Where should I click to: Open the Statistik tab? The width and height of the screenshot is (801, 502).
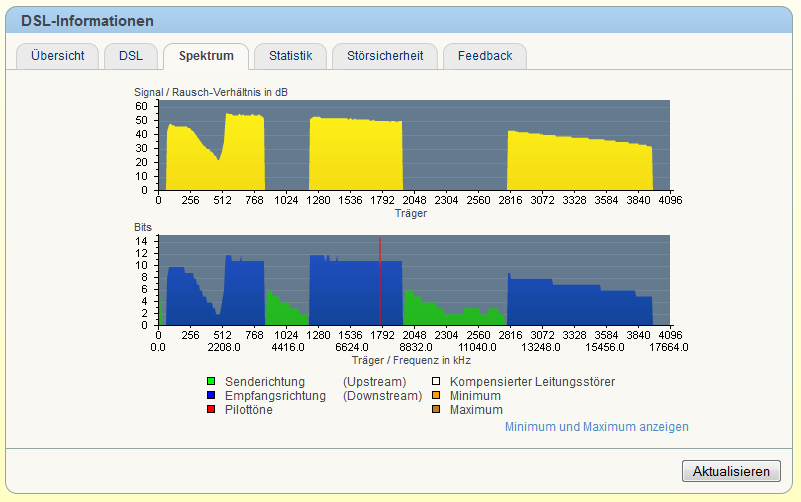point(290,56)
